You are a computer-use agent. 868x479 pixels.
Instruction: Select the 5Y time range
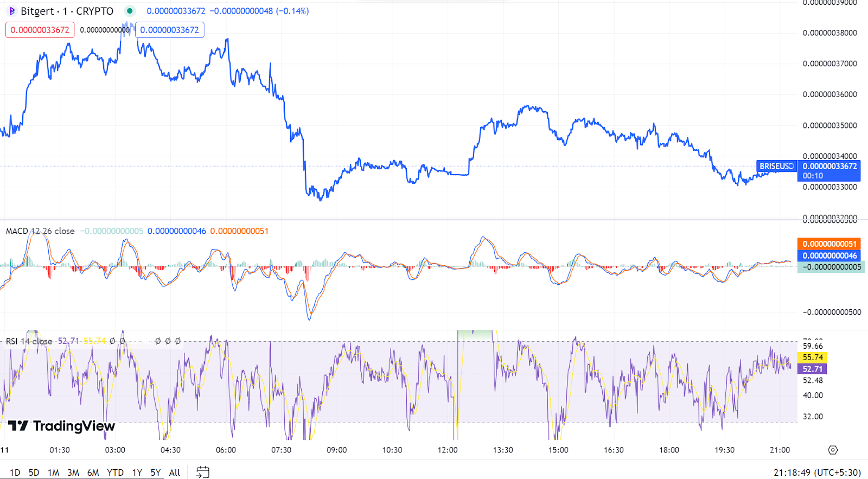(156, 472)
